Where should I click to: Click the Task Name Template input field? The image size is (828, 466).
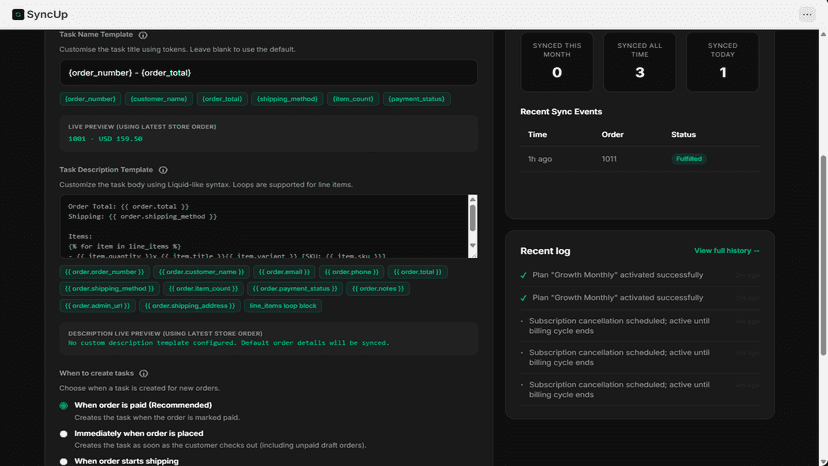pyautogui.click(x=268, y=73)
